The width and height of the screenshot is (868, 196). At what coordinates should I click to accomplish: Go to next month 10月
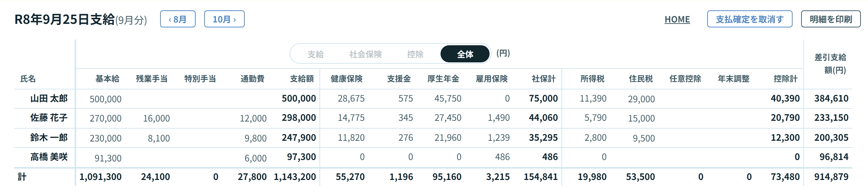[x=224, y=19]
